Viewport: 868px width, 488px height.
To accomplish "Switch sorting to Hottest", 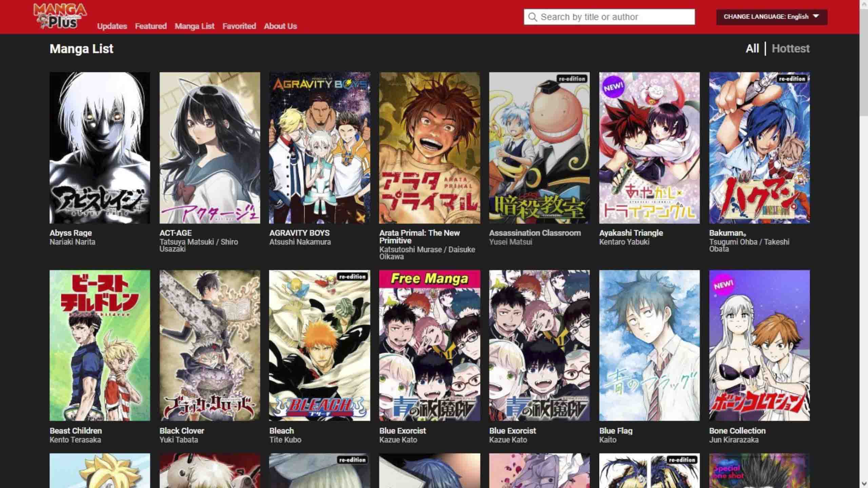I will click(x=791, y=48).
